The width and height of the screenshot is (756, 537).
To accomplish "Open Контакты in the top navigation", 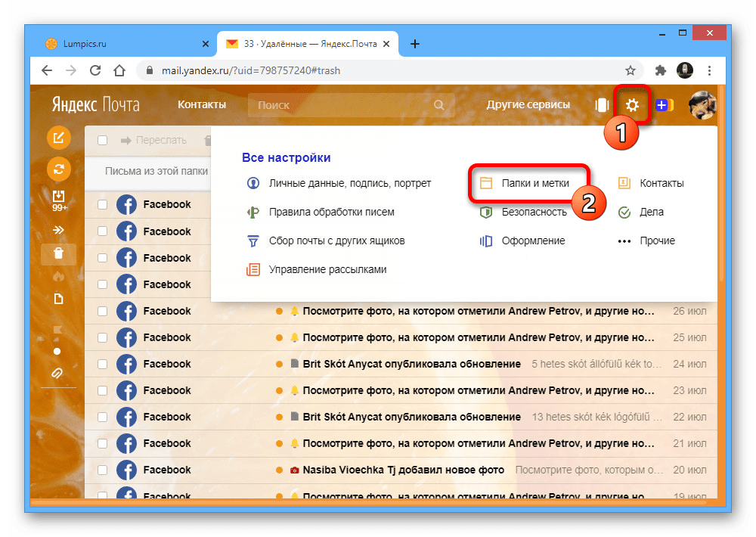I will [202, 104].
